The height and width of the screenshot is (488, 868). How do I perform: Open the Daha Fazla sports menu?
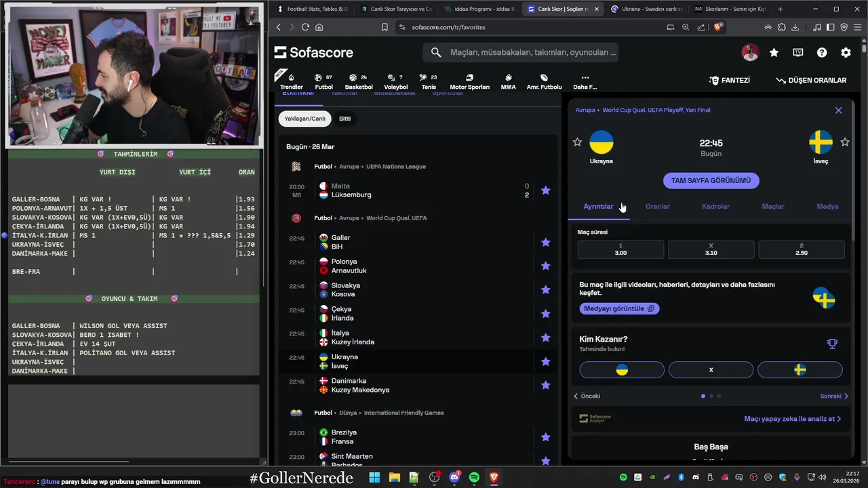pos(585,81)
